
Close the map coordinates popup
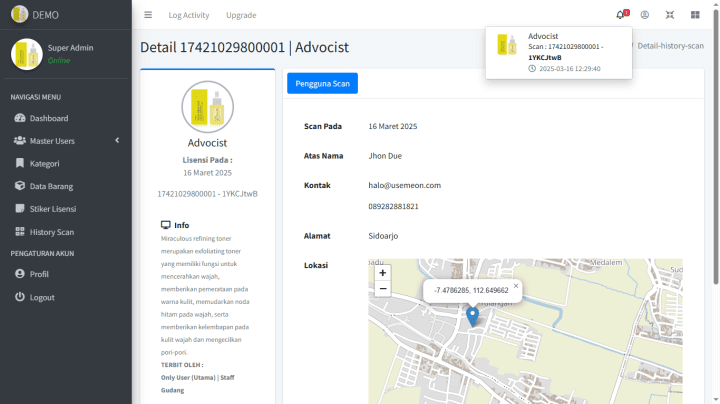[516, 286]
